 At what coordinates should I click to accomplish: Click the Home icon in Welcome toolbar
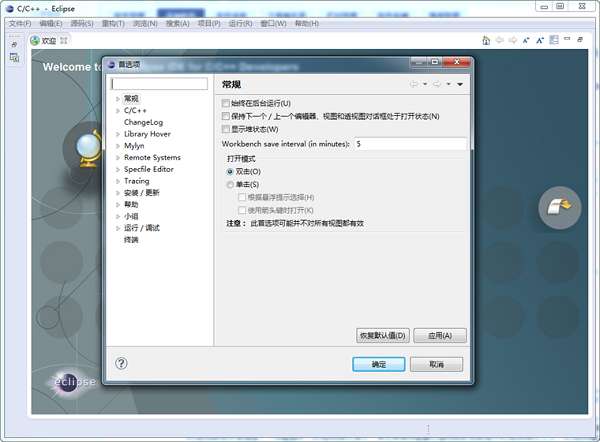coord(486,40)
